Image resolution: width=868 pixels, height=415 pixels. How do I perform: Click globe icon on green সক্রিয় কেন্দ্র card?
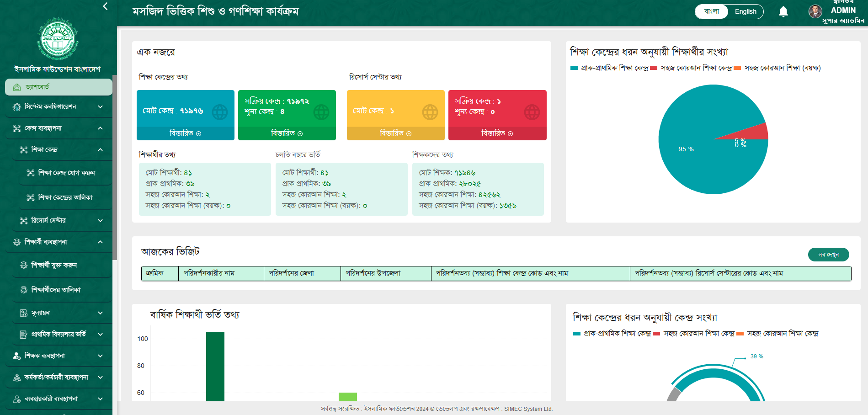321,112
